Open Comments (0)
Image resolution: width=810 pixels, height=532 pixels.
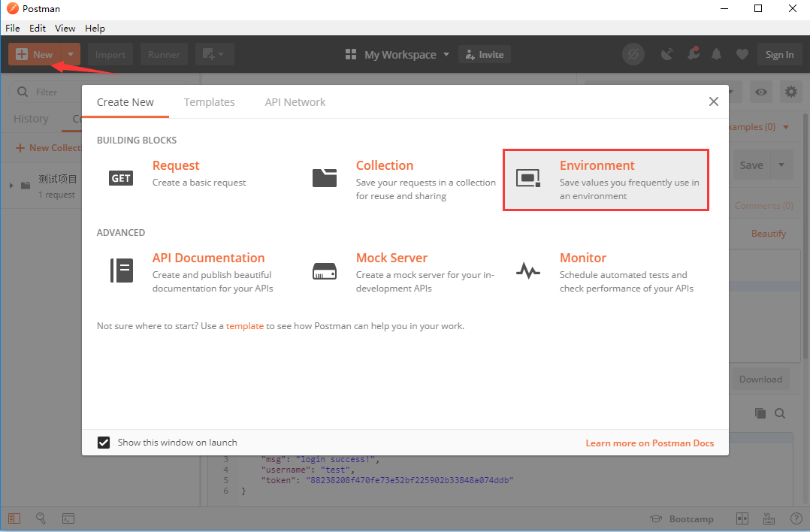(764, 206)
